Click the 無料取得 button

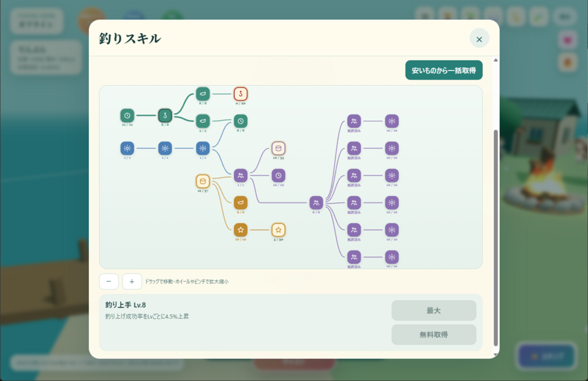point(434,334)
